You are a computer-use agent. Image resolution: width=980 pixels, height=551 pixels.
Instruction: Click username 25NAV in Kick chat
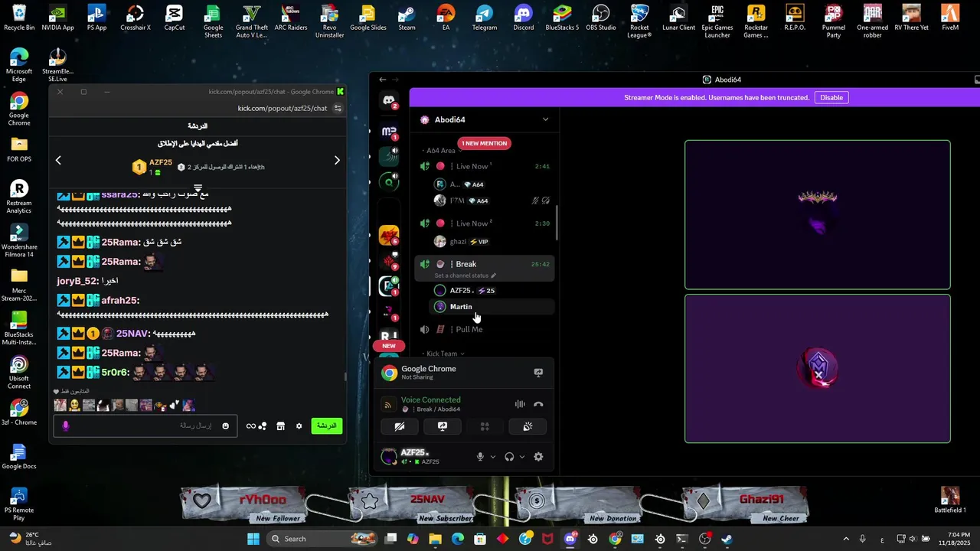tap(132, 334)
